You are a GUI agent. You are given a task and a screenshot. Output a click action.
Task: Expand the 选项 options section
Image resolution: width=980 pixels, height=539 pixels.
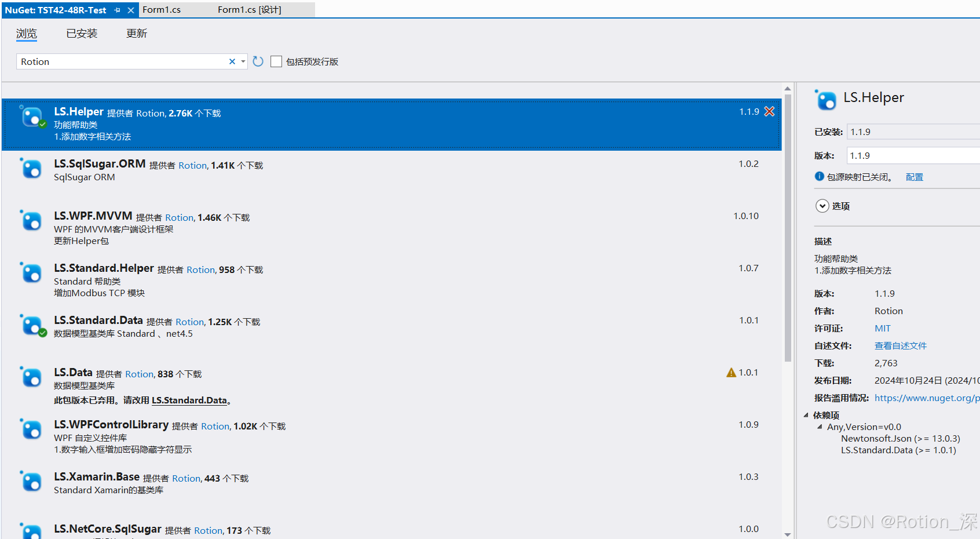click(822, 206)
